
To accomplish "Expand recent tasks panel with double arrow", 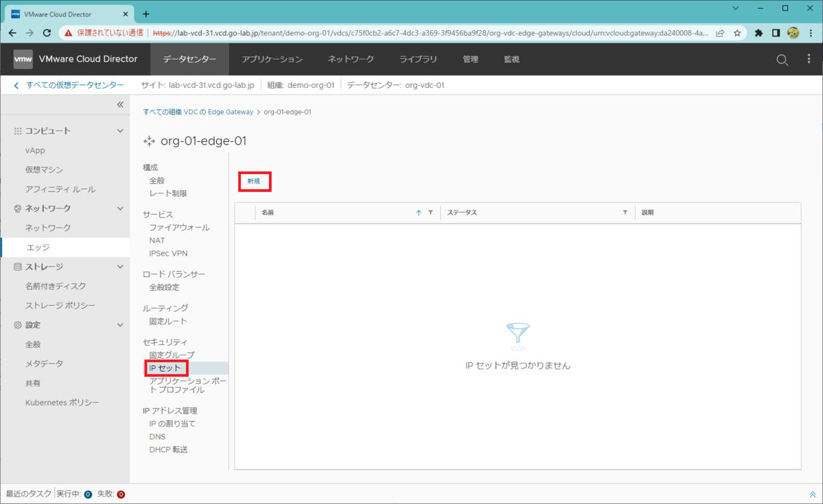I will click(x=813, y=494).
